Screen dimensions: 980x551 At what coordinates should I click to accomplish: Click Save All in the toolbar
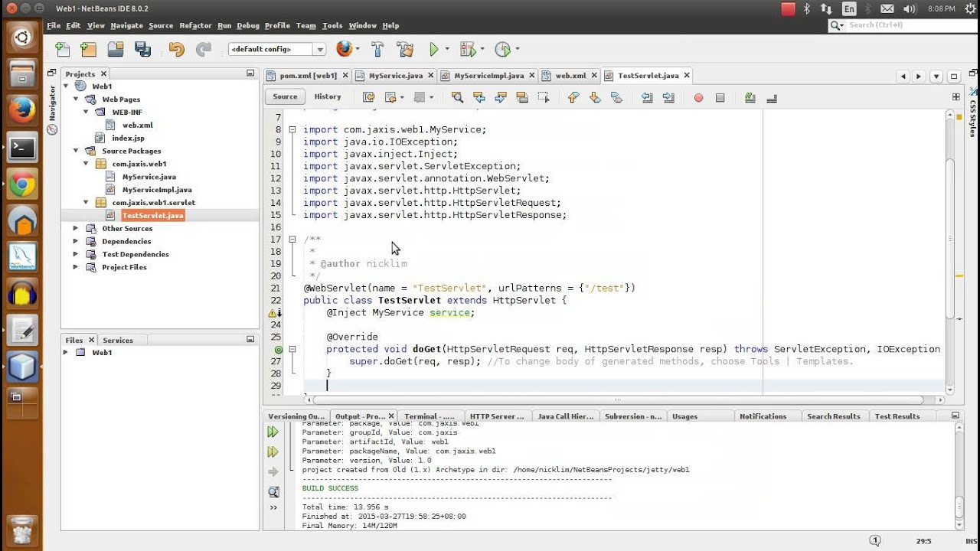[142, 50]
